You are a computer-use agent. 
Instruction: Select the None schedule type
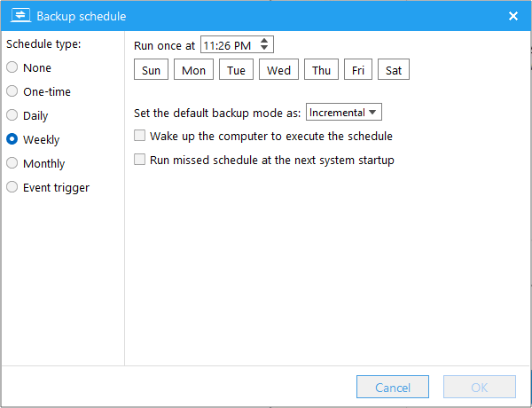[12, 67]
